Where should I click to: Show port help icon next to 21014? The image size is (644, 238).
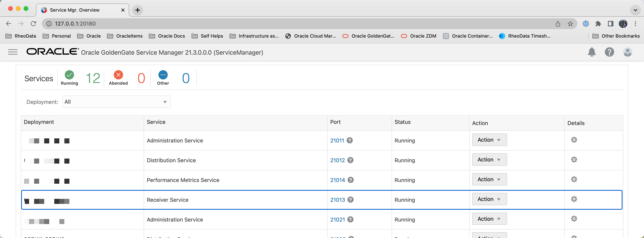point(351,180)
